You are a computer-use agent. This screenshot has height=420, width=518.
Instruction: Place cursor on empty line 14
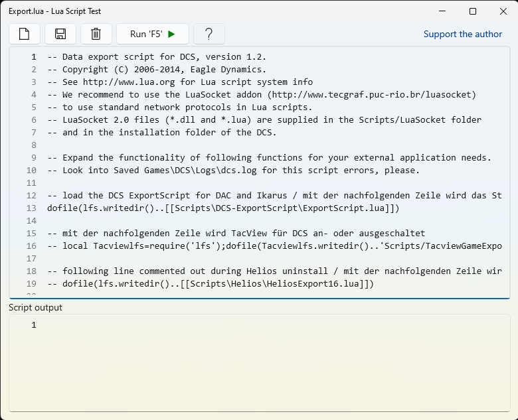[274, 220]
